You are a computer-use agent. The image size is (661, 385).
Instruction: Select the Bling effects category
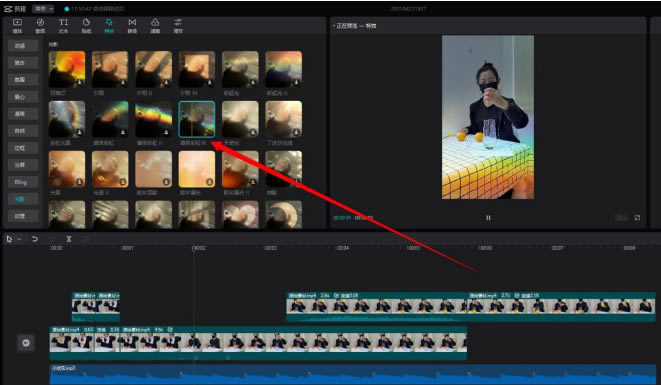tap(23, 182)
